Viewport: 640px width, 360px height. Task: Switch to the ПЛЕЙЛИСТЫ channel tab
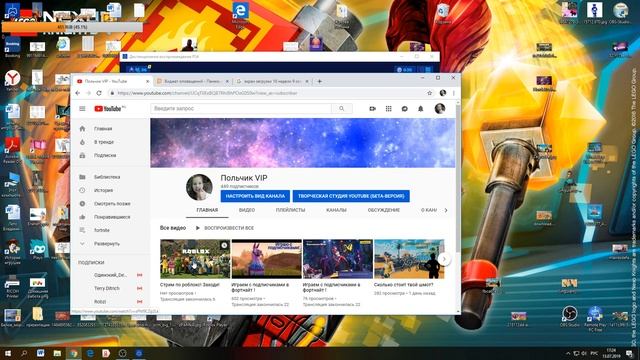click(290, 210)
